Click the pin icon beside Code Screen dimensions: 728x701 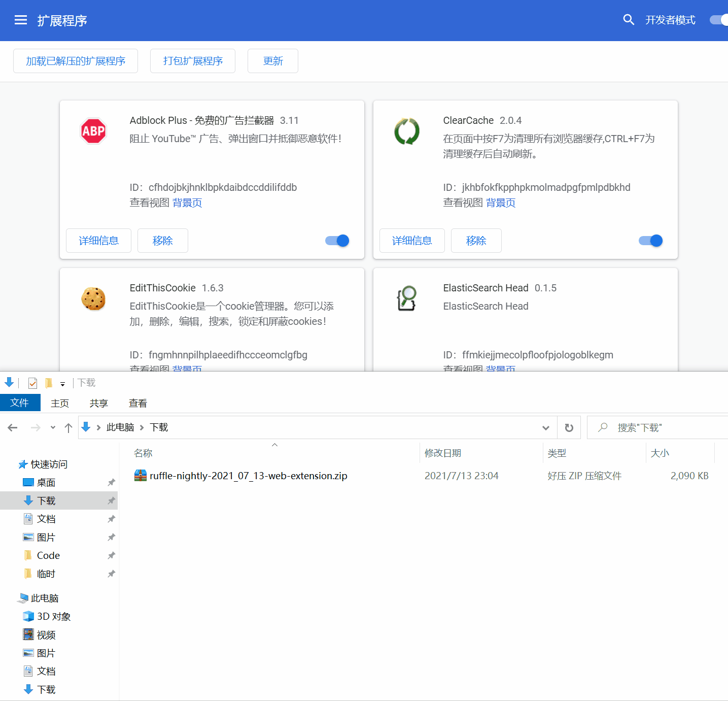[111, 555]
